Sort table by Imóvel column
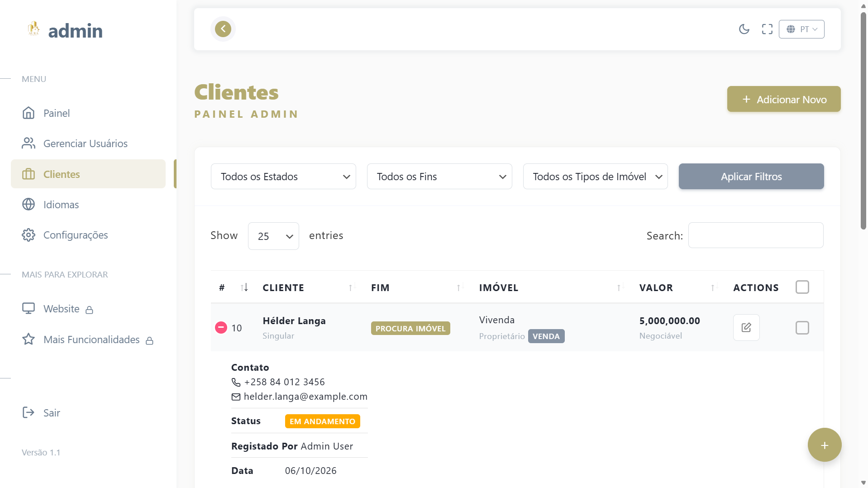Image resolution: width=868 pixels, height=488 pixels. 551,287
